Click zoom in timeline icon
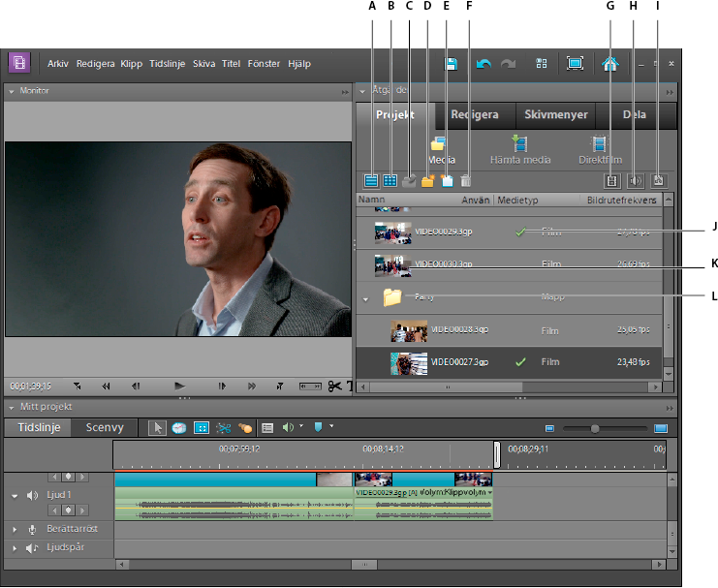718x588 pixels. (x=661, y=428)
